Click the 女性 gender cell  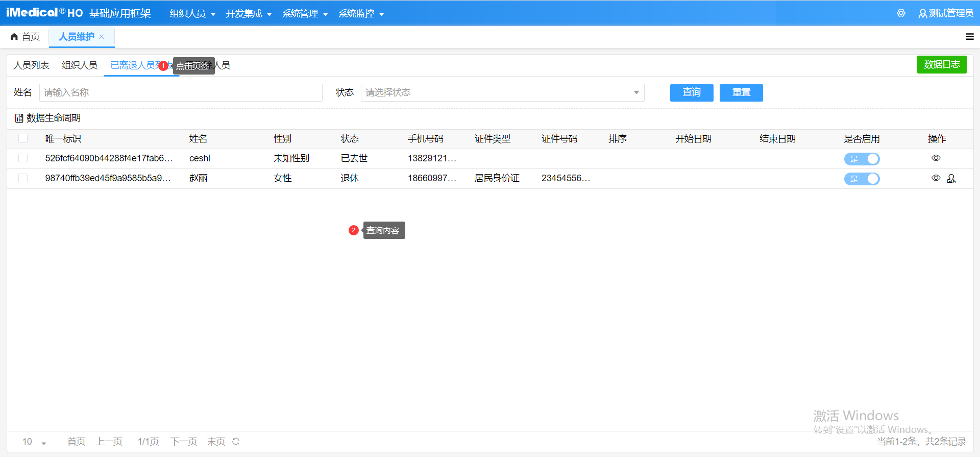tap(282, 178)
